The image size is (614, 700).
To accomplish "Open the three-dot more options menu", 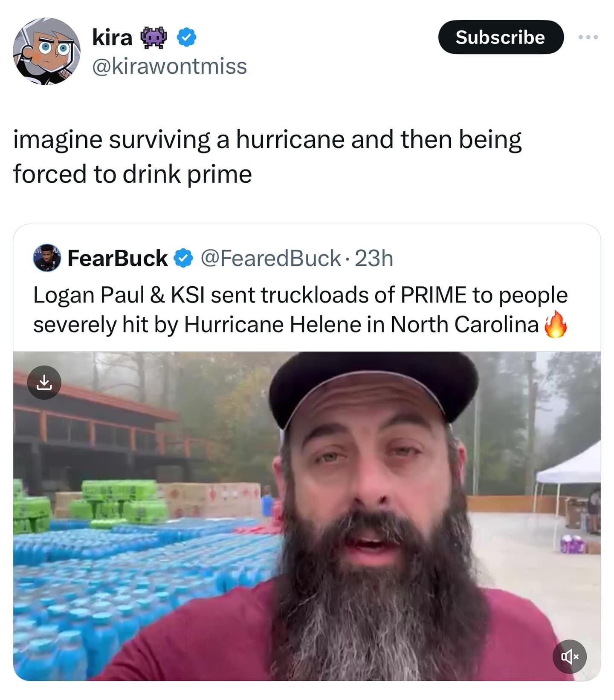I will pos(588,37).
